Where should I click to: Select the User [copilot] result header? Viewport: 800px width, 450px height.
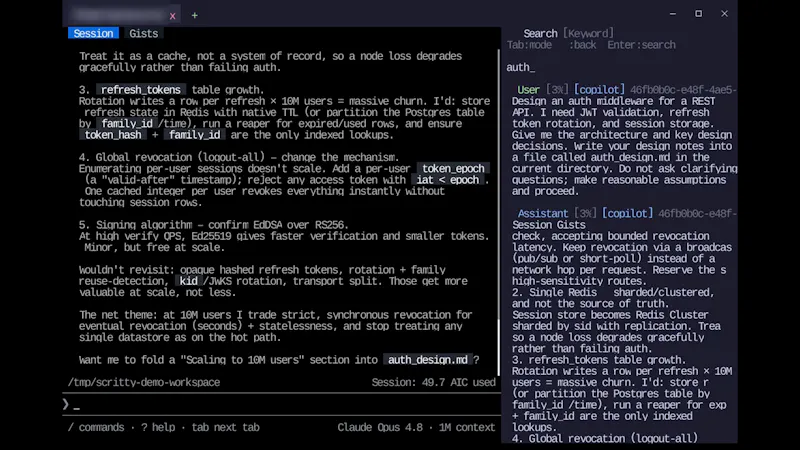[627, 90]
